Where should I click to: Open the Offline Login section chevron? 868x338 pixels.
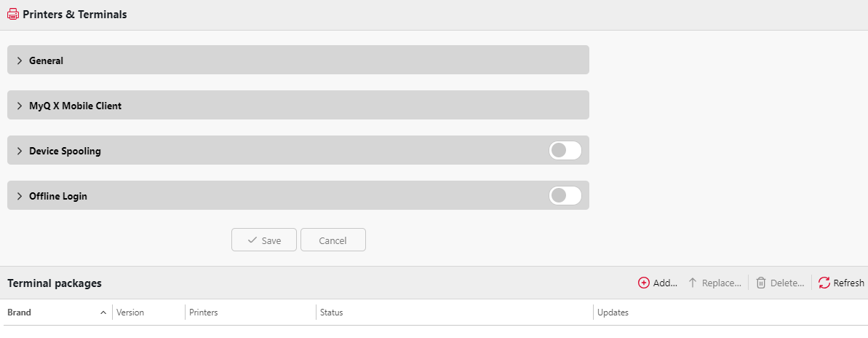pyautogui.click(x=20, y=196)
